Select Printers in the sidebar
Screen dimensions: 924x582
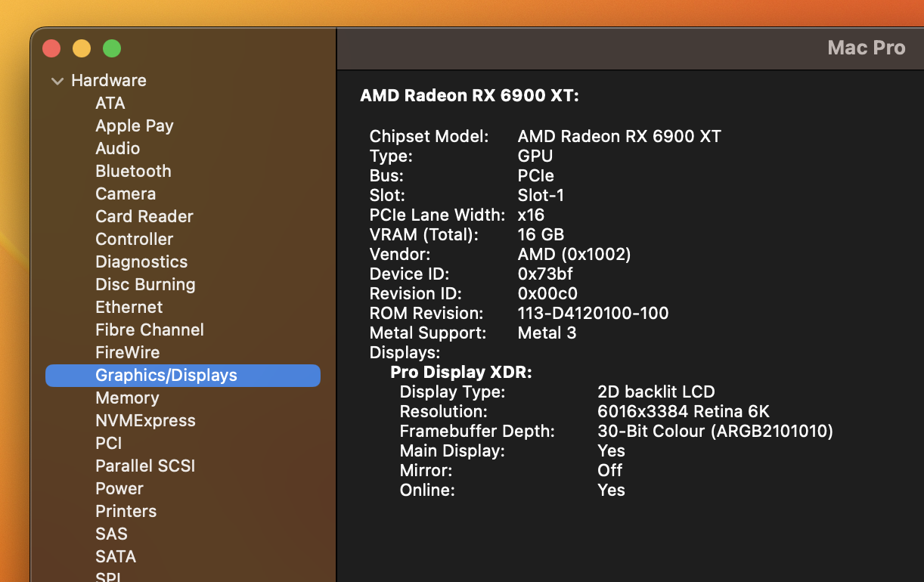coord(126,511)
